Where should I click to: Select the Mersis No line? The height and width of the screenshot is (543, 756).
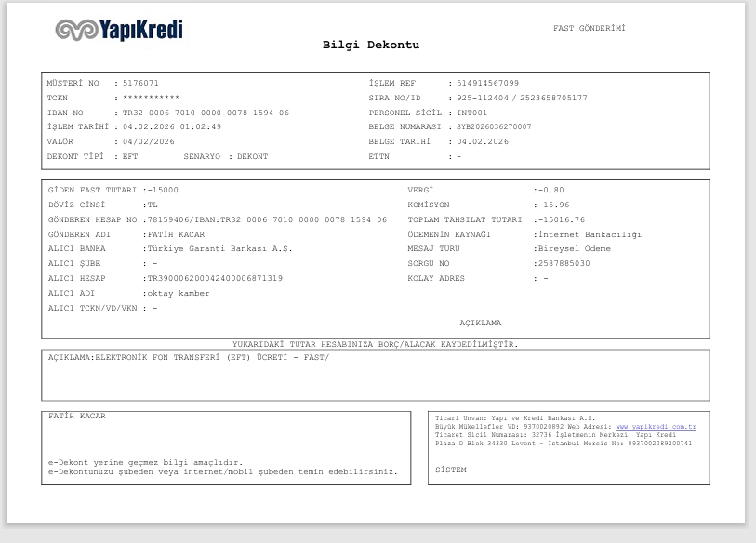(564, 444)
